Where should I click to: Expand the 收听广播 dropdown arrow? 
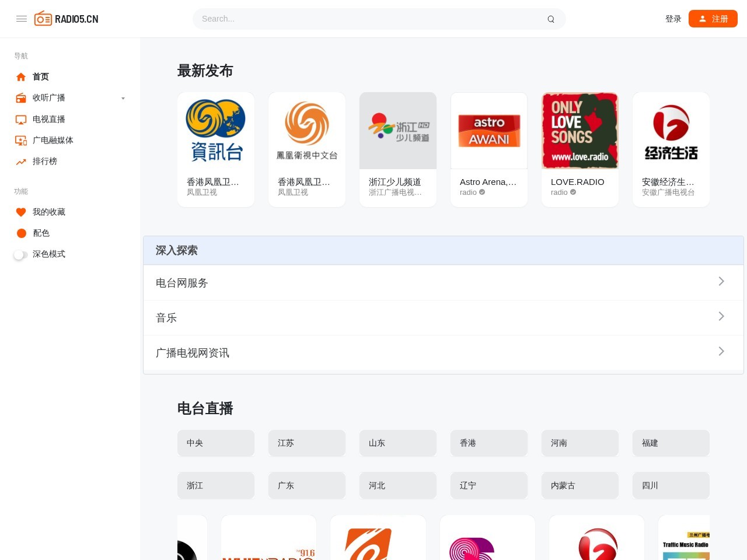tap(123, 98)
